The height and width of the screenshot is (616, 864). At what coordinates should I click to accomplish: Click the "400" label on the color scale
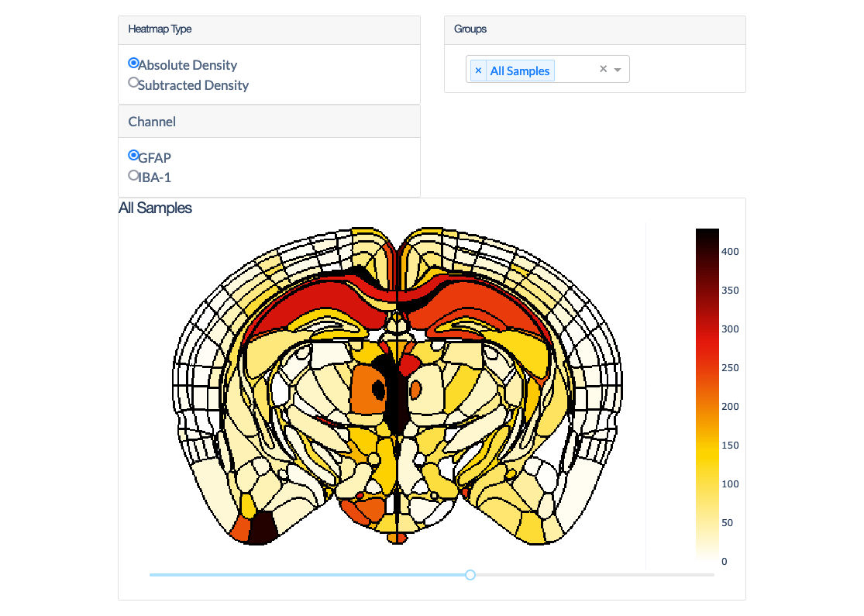tap(730, 251)
